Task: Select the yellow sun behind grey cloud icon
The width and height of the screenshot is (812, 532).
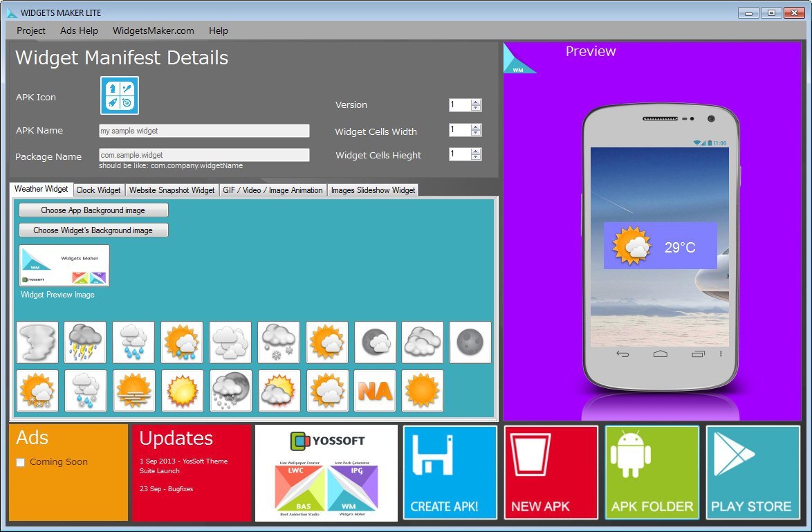Action: point(279,391)
